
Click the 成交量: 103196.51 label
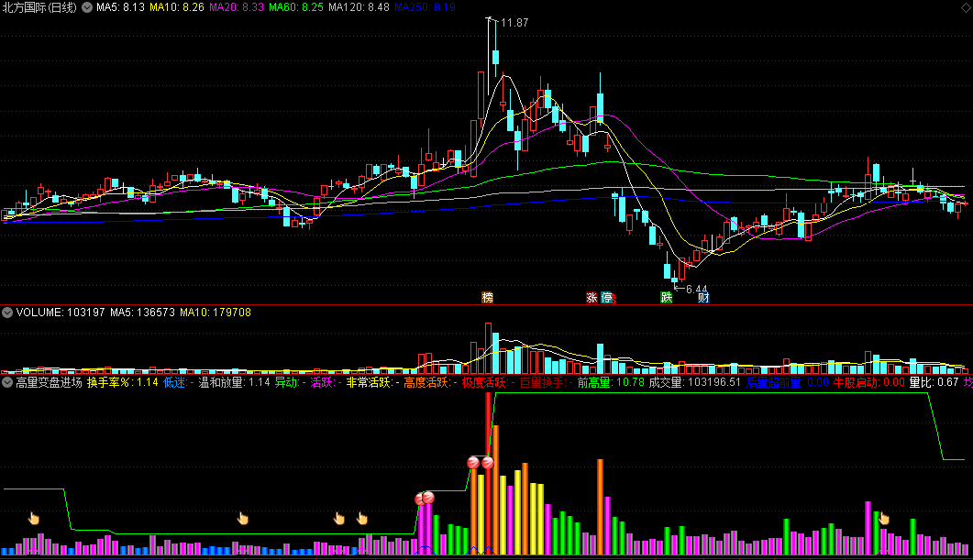[x=695, y=382]
